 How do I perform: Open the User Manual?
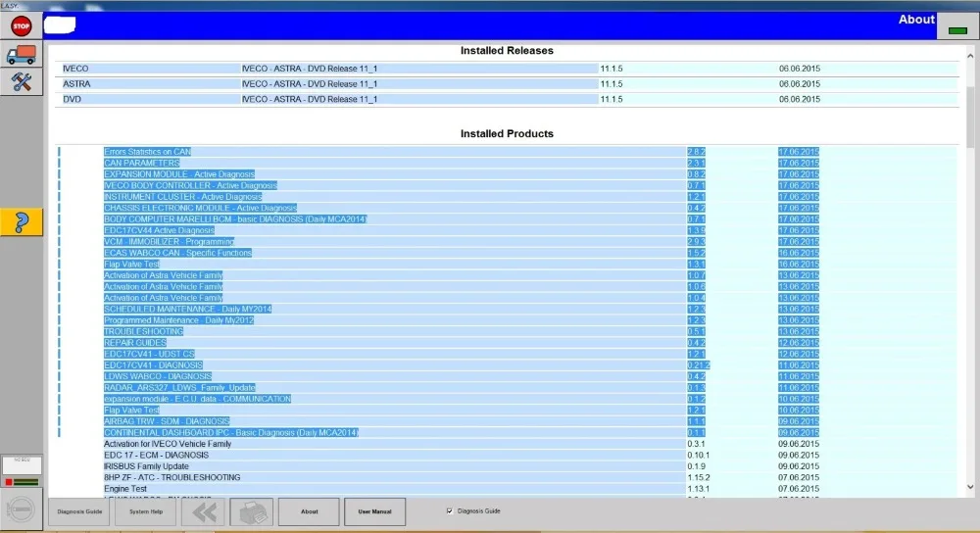(x=374, y=511)
